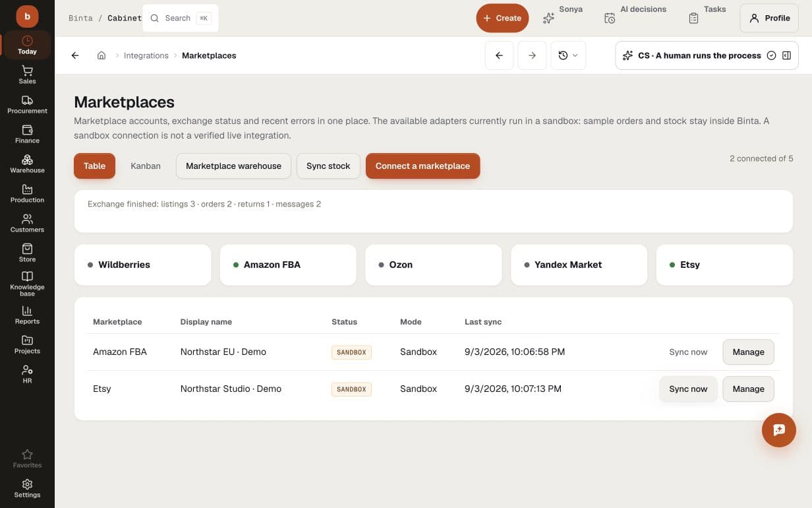Click Sync now for Amazon FBA
This screenshot has height=508, width=812.
click(x=688, y=352)
